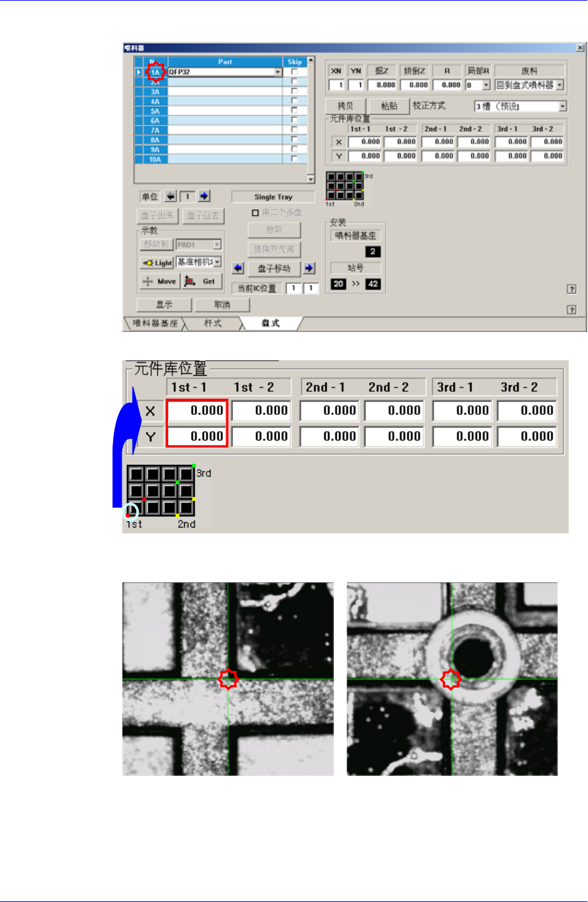Open the lower question-mark help icon
This screenshot has height=902, width=588.
571,310
